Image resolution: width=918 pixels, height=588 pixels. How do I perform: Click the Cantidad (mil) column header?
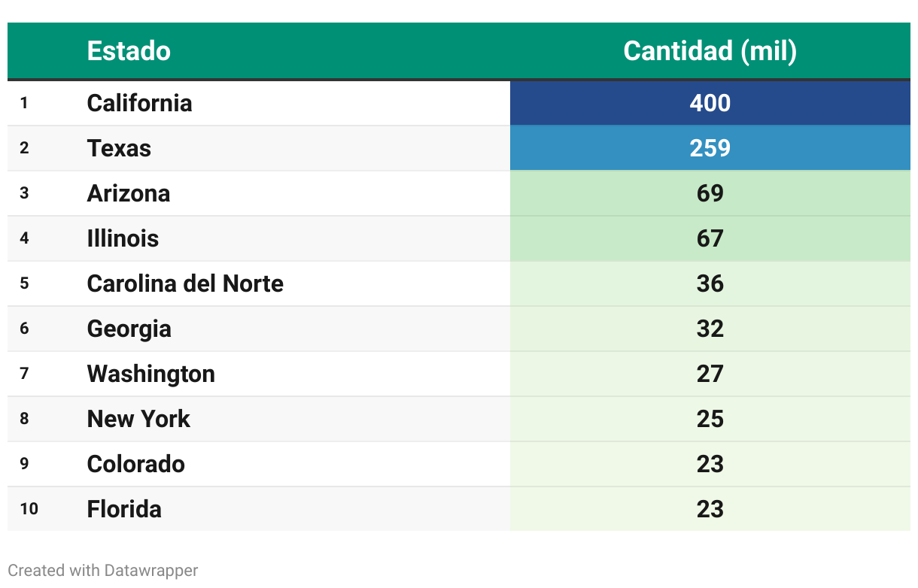[x=710, y=51]
